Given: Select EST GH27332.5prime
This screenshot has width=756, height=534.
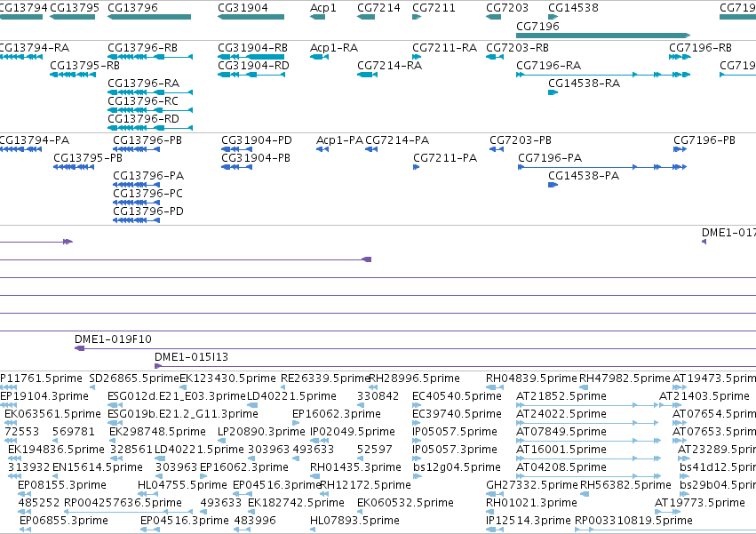Looking at the screenshot, I should (x=495, y=494).
